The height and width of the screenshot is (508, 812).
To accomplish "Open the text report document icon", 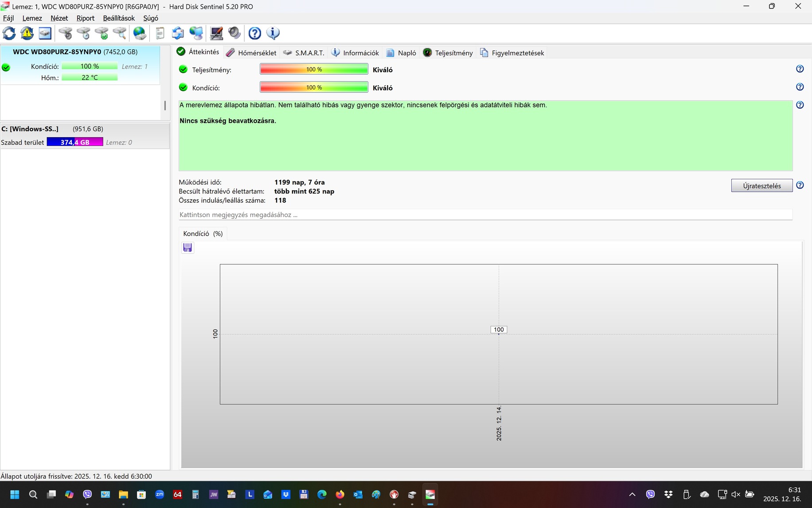I will point(160,33).
